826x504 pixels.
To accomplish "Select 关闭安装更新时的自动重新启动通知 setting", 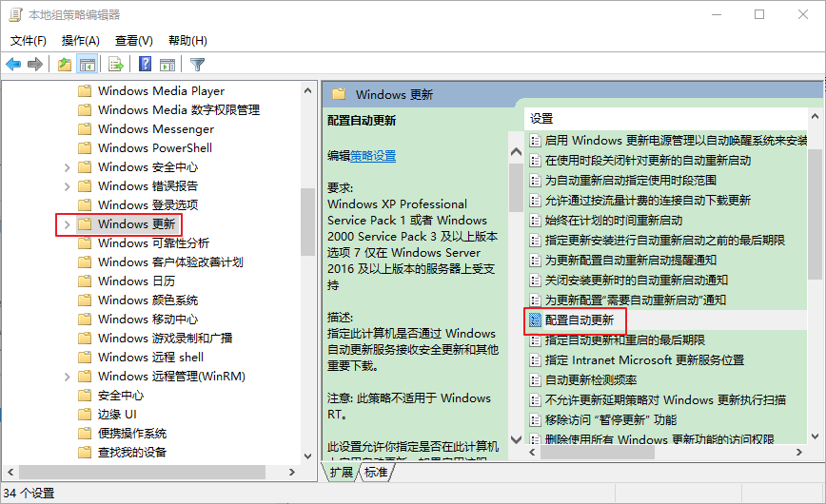I will pos(637,281).
